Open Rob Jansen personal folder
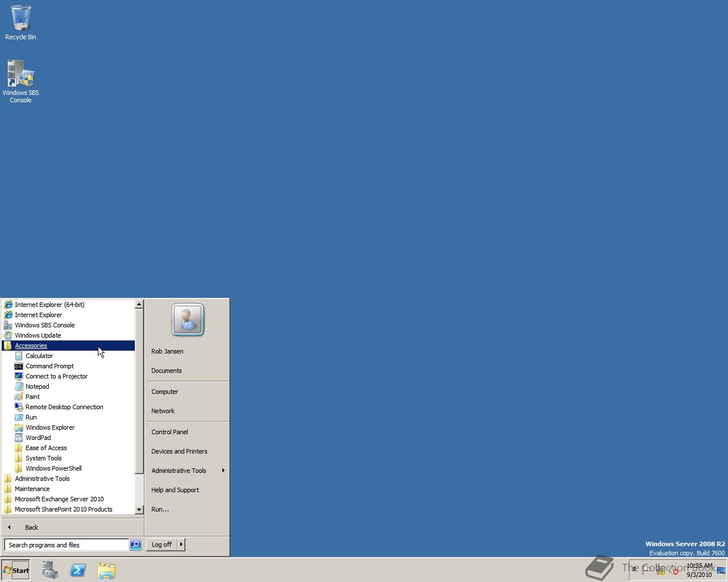The width and height of the screenshot is (728, 582). click(x=188, y=351)
